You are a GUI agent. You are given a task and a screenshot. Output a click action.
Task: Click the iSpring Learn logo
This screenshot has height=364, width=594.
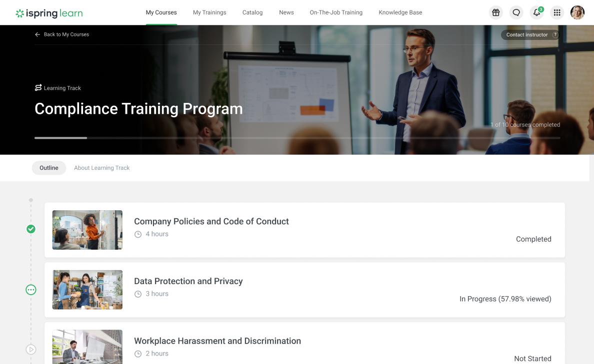pyautogui.click(x=49, y=13)
